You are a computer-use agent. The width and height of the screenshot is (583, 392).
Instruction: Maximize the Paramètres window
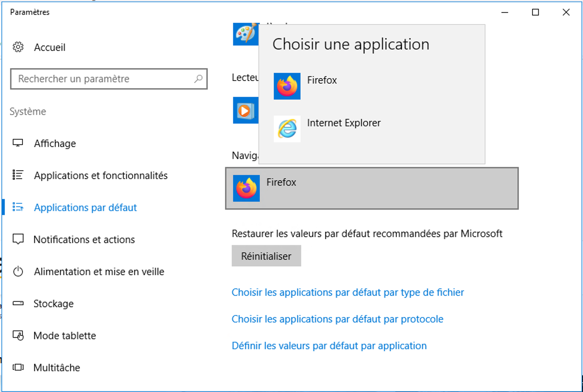(x=535, y=12)
